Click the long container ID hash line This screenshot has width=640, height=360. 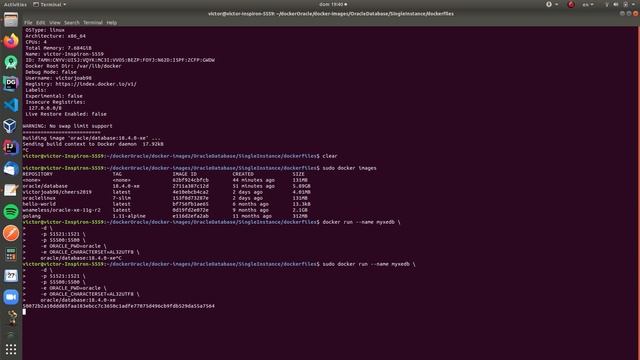tap(119, 306)
